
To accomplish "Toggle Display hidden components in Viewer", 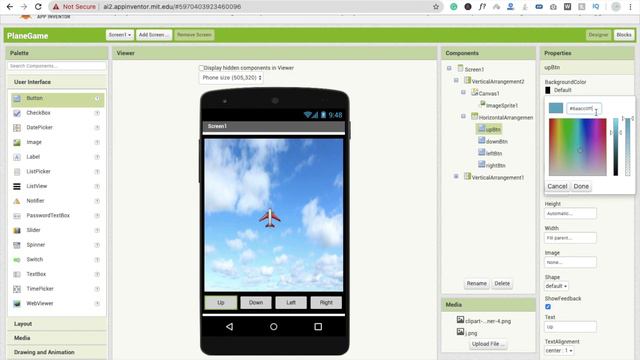I will (x=201, y=68).
